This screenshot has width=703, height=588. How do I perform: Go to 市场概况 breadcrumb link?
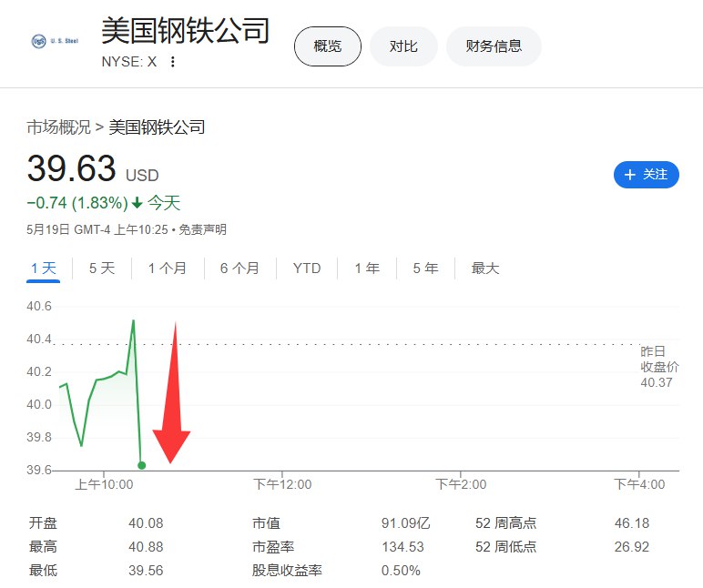(x=58, y=127)
